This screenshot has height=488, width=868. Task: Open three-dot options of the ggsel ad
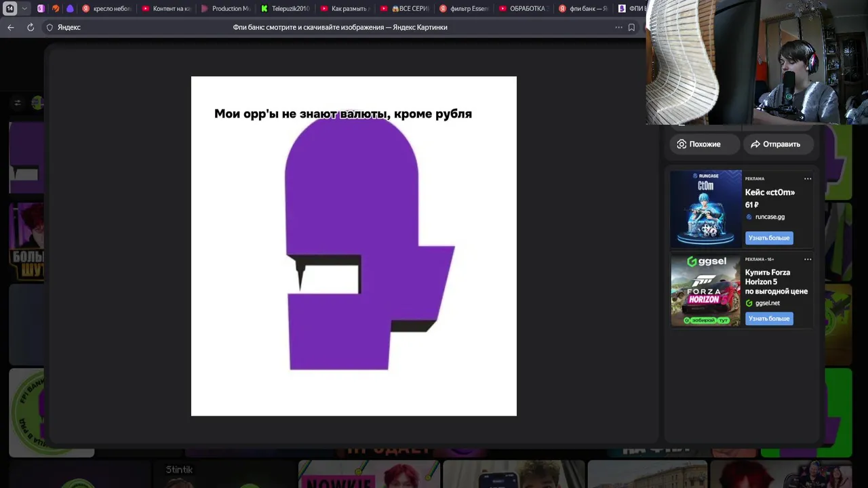click(x=808, y=259)
